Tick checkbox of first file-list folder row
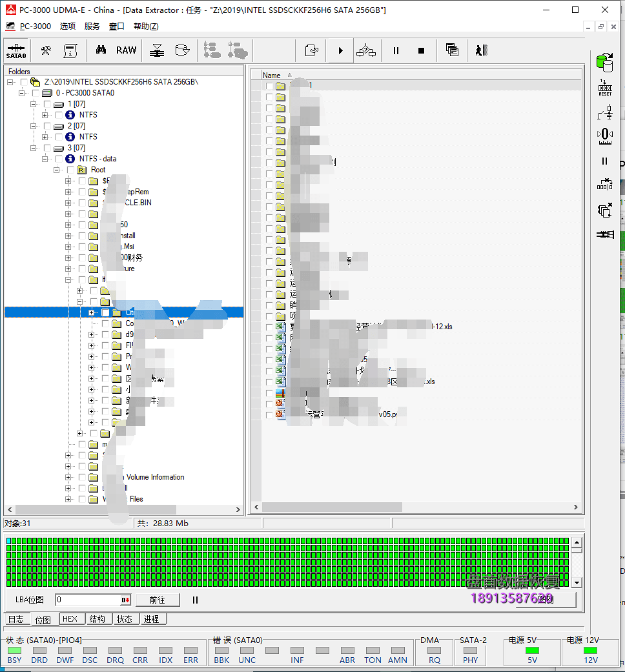The height and width of the screenshot is (672, 625). click(269, 86)
